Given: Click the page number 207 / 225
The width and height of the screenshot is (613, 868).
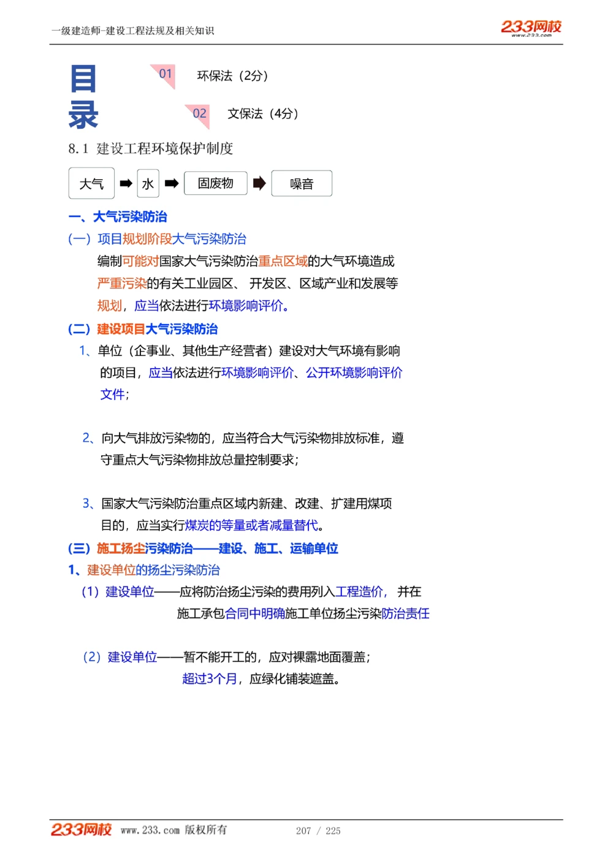Looking at the screenshot, I should [319, 831].
